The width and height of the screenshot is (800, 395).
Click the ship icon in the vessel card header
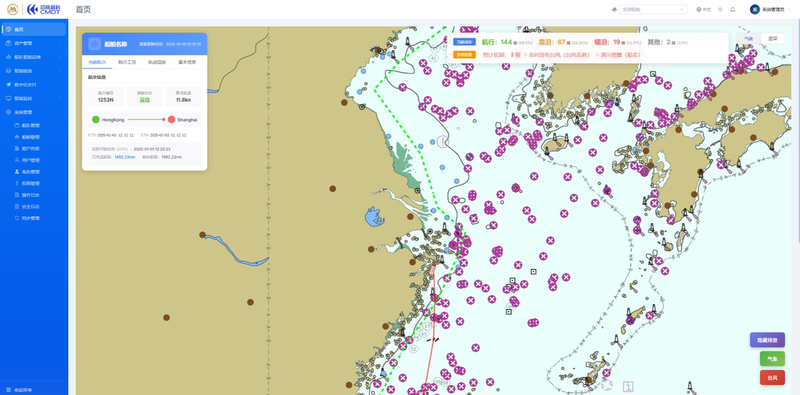(94, 44)
